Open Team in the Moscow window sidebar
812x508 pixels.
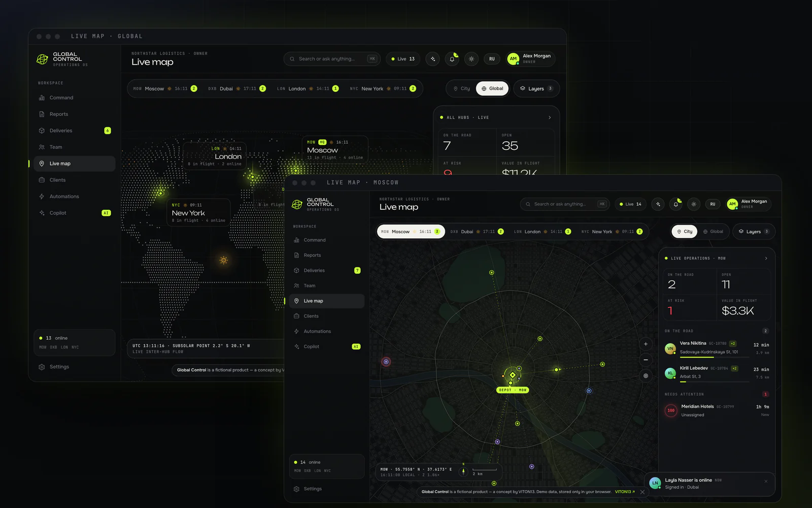pyautogui.click(x=326, y=285)
